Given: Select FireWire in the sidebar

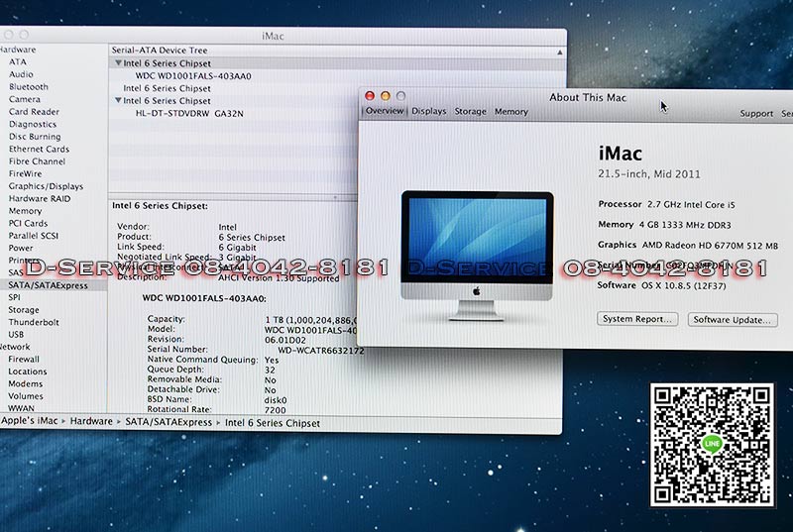Looking at the screenshot, I should point(26,173).
